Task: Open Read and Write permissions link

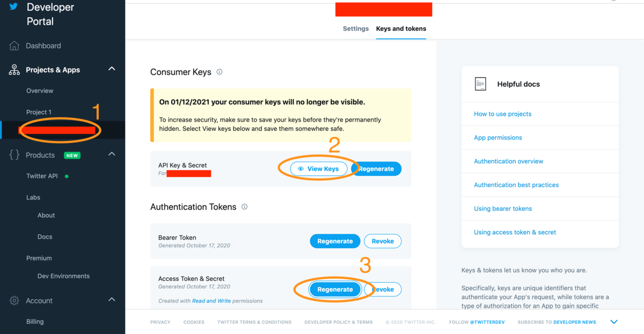Action: (x=211, y=301)
